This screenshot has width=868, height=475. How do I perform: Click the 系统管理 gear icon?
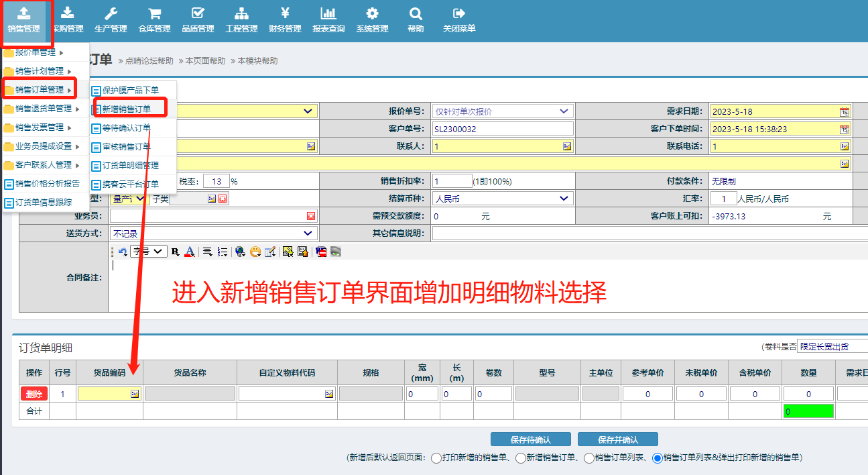tap(372, 19)
